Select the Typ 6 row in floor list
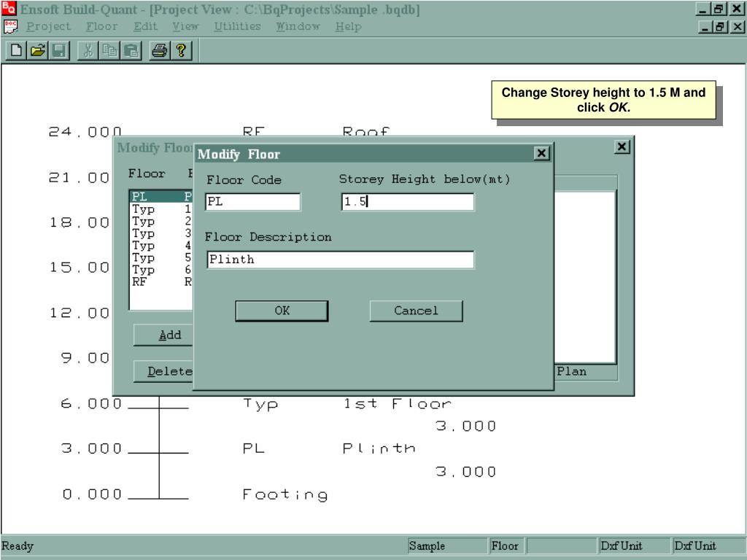The width and height of the screenshot is (747, 560). point(161,270)
